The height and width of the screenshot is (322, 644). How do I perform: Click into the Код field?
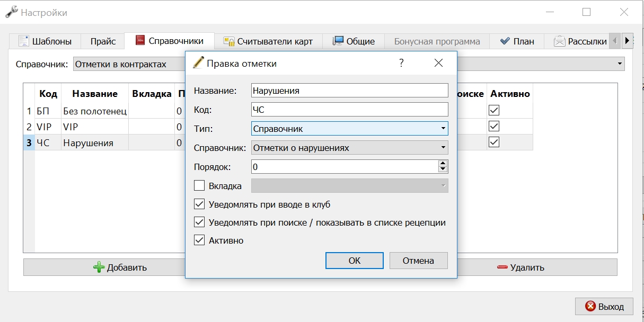(349, 110)
